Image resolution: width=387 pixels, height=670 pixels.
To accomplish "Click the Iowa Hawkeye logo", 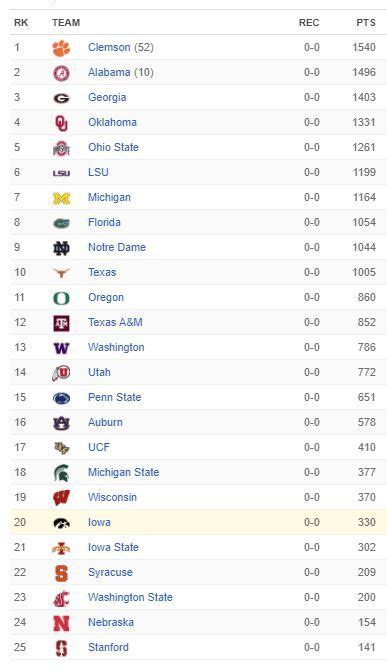I will pos(62,523).
